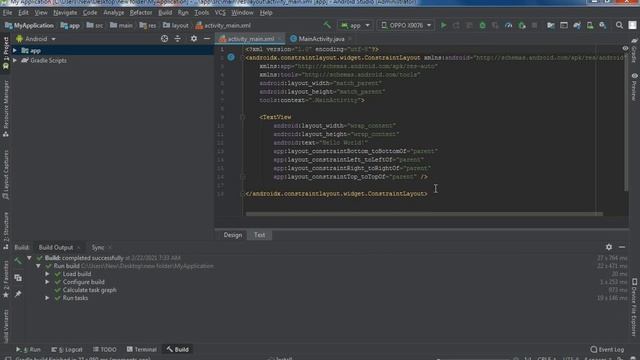The image size is (640, 360).
Task: Open AVD Manager icon in toolbar
Action: 590,25
